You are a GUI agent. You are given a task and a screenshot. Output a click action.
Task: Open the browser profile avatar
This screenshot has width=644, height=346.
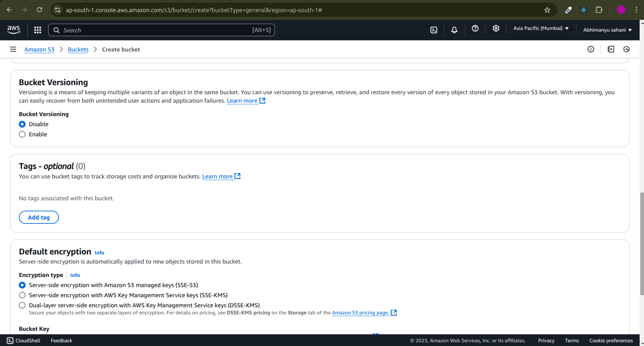point(621,10)
